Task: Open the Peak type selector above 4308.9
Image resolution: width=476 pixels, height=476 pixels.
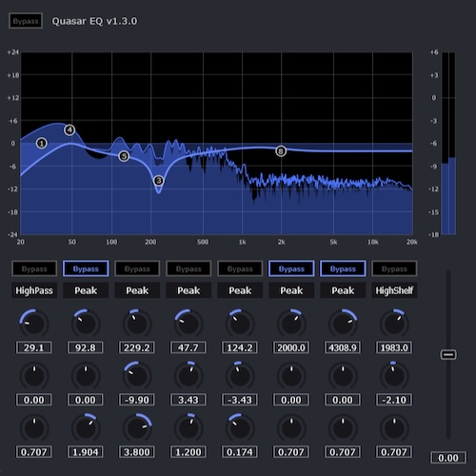Action: [343, 290]
